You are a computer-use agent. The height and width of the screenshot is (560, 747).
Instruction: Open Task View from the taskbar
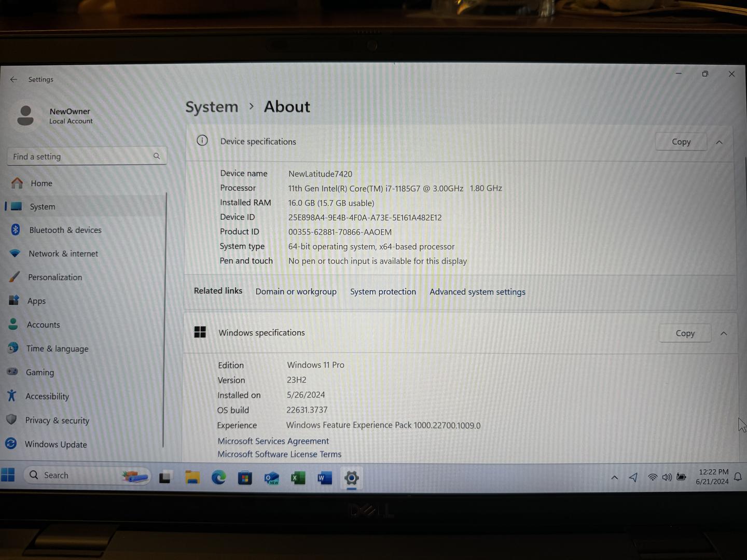(165, 477)
